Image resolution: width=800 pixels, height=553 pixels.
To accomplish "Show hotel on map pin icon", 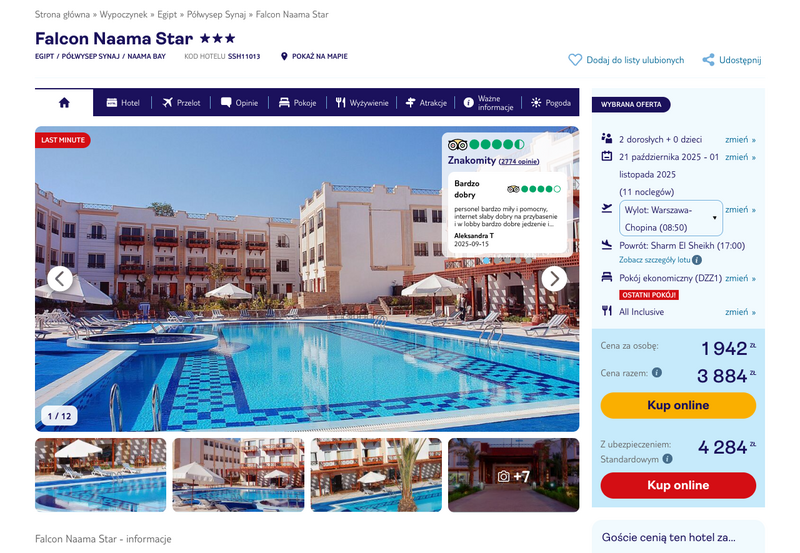I will click(x=284, y=56).
